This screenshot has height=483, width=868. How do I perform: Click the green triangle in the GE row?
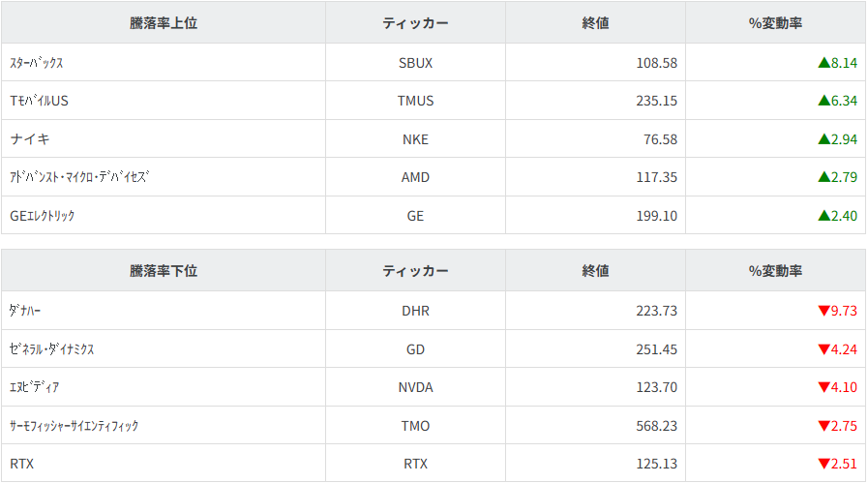(x=823, y=216)
